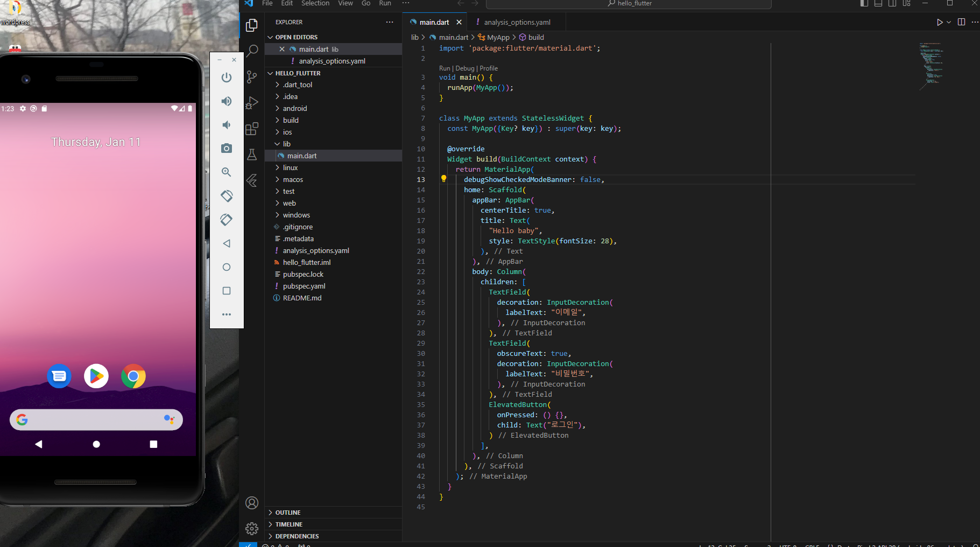This screenshot has height=547, width=980.
Task: Close the main.dart editor tab
Action: [x=459, y=22]
